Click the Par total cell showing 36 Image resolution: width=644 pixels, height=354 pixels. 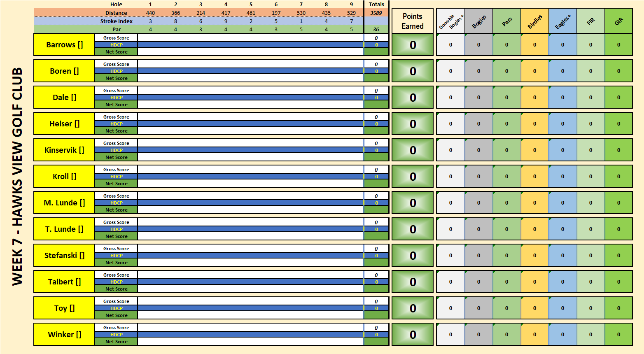click(x=376, y=29)
